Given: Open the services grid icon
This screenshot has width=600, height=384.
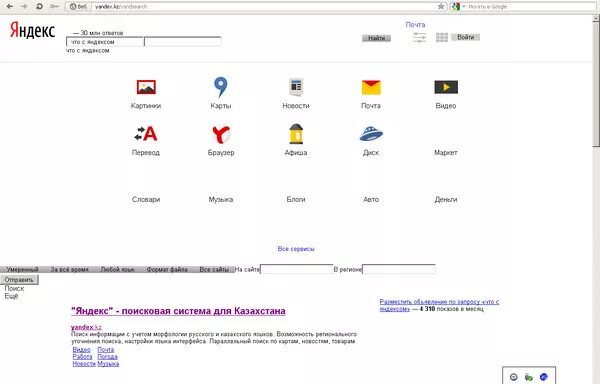Looking at the screenshot, I should (x=442, y=37).
